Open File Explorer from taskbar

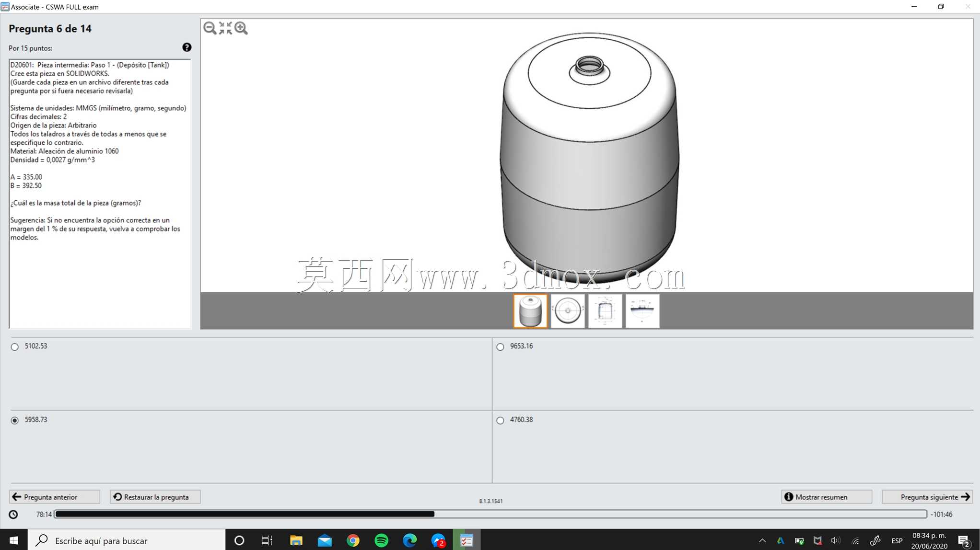[296, 540]
